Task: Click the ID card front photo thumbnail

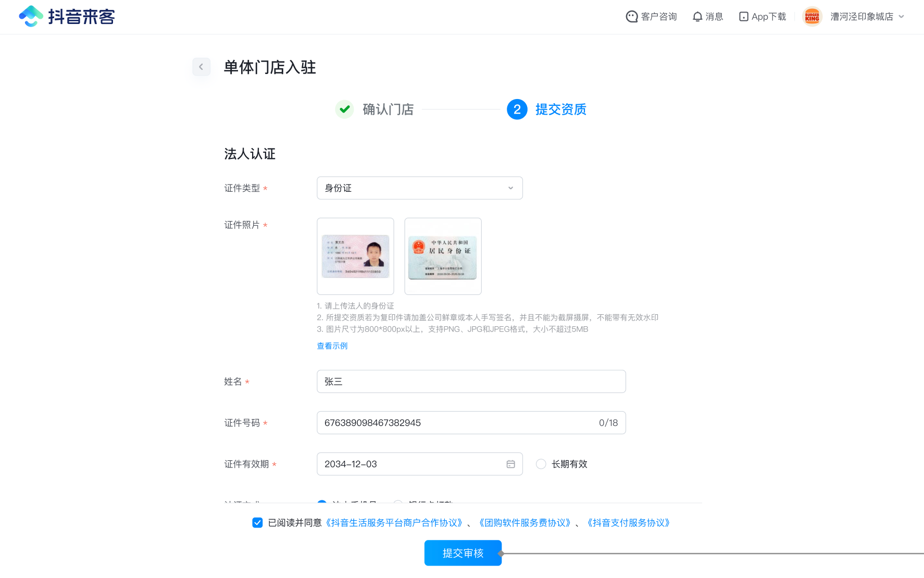Action: click(x=355, y=256)
